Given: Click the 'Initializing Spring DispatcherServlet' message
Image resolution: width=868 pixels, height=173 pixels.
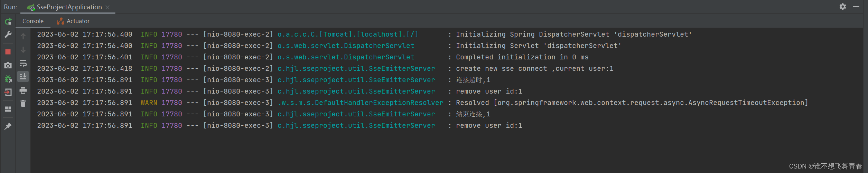Looking at the screenshot, I should point(574,34).
